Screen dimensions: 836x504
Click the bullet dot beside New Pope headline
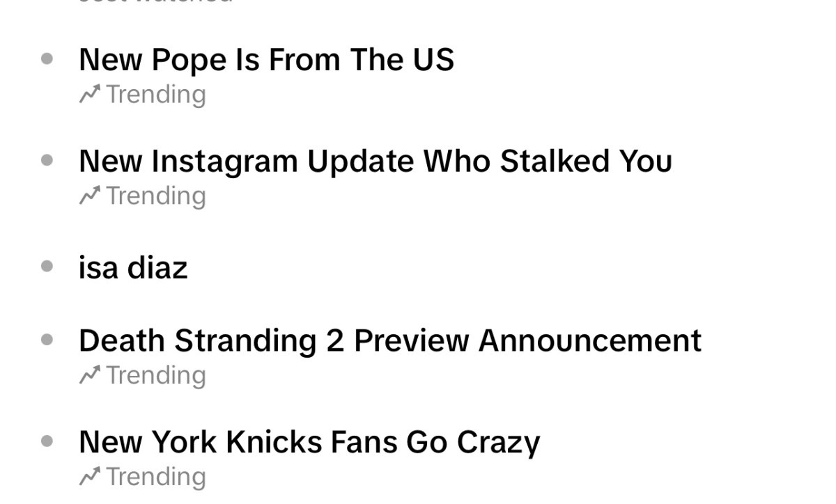(x=47, y=60)
